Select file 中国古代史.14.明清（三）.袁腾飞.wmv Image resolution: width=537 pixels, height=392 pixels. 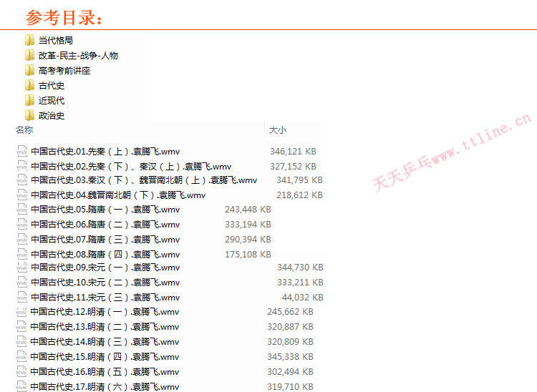coord(105,342)
